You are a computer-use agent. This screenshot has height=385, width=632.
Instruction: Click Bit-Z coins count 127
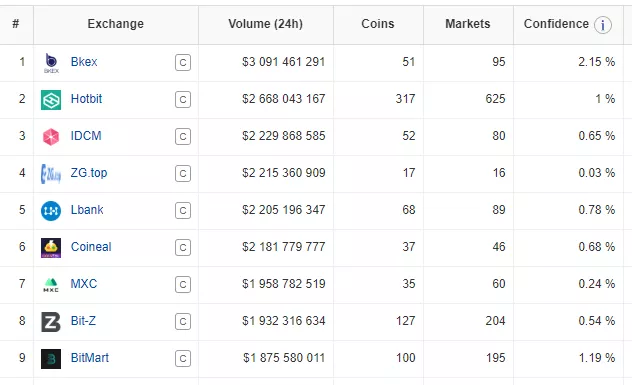405,321
